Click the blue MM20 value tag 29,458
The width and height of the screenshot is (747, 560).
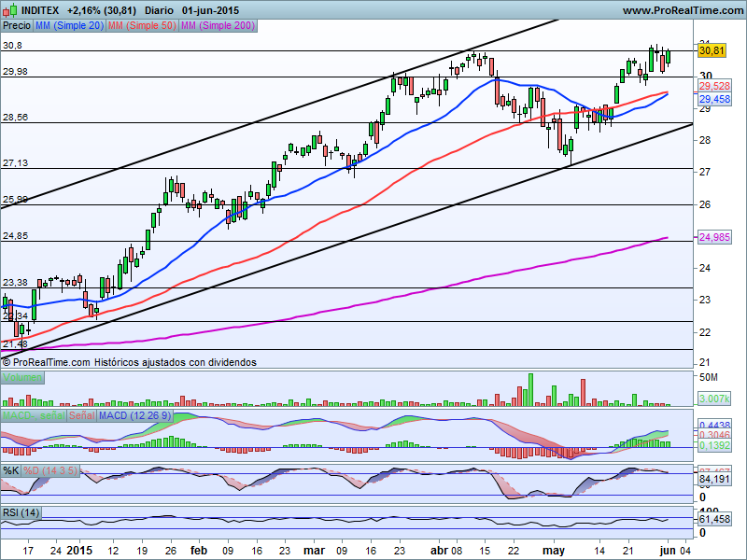pyautogui.click(x=714, y=99)
